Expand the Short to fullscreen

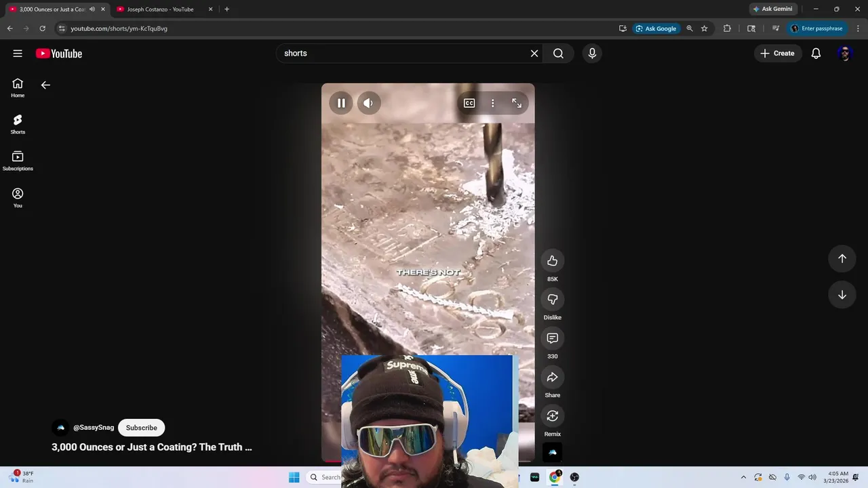(517, 103)
